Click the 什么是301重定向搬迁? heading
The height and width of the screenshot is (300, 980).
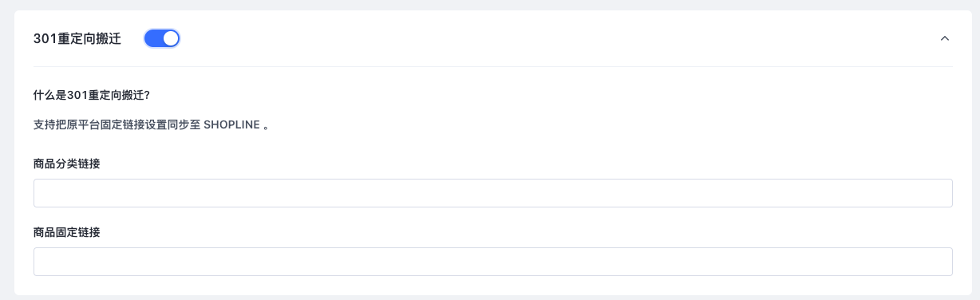(x=92, y=95)
